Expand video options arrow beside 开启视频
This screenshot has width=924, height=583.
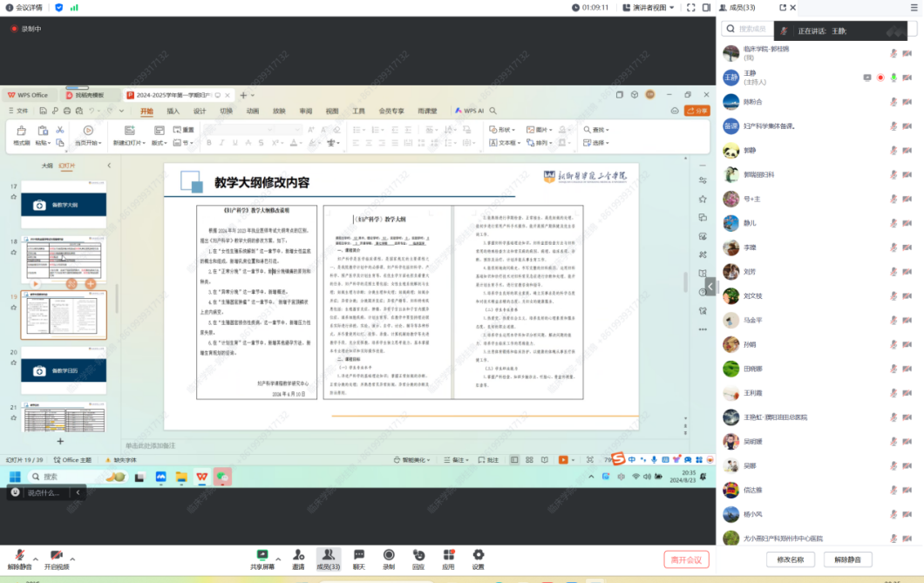[x=72, y=558]
